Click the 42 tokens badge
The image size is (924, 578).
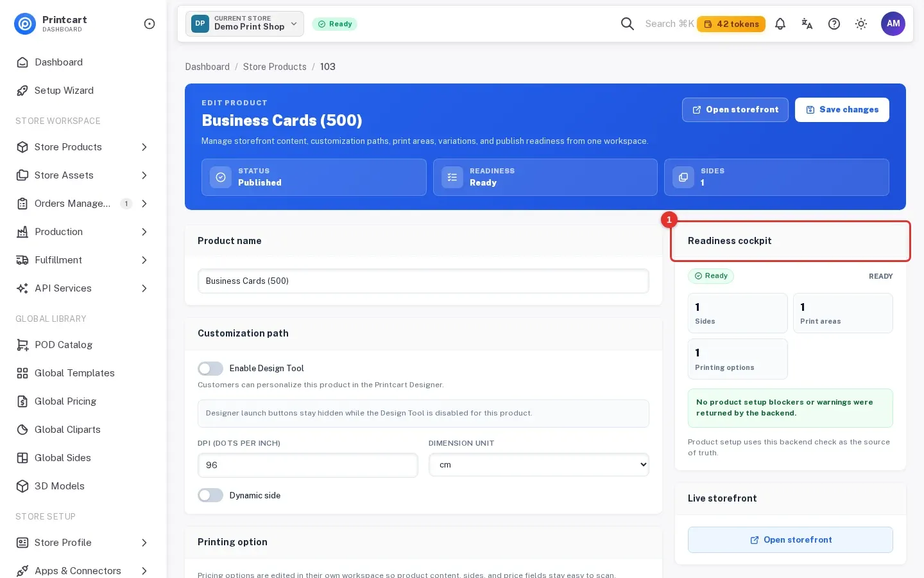click(x=731, y=24)
